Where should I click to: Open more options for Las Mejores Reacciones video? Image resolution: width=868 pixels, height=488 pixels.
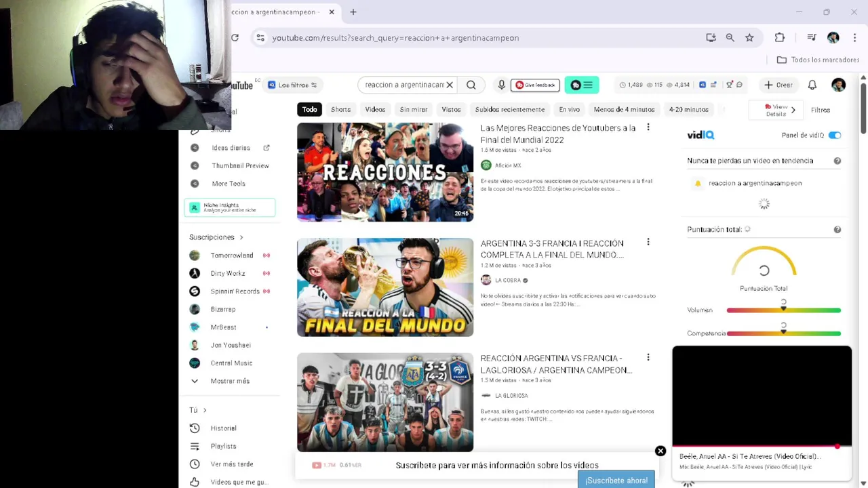tap(648, 127)
